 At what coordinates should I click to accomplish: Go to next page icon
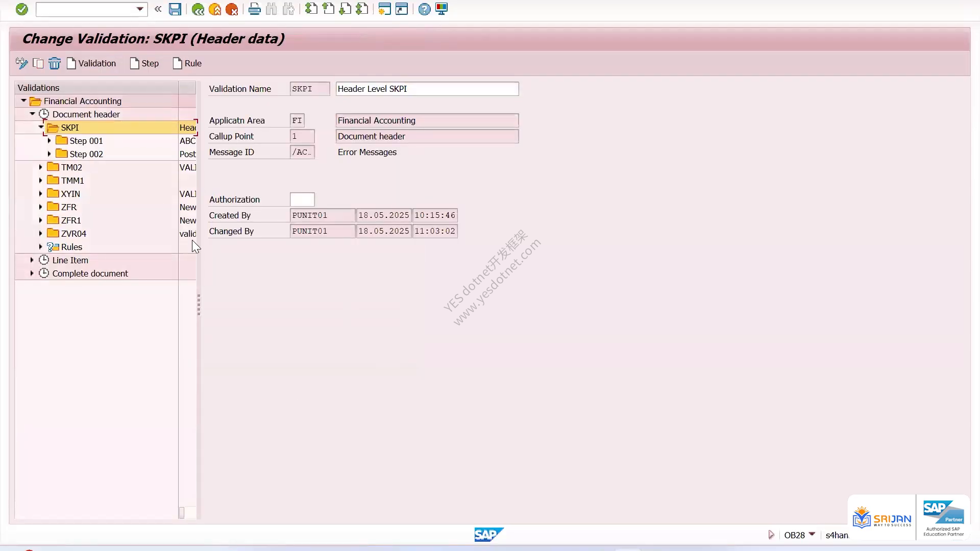point(345,9)
